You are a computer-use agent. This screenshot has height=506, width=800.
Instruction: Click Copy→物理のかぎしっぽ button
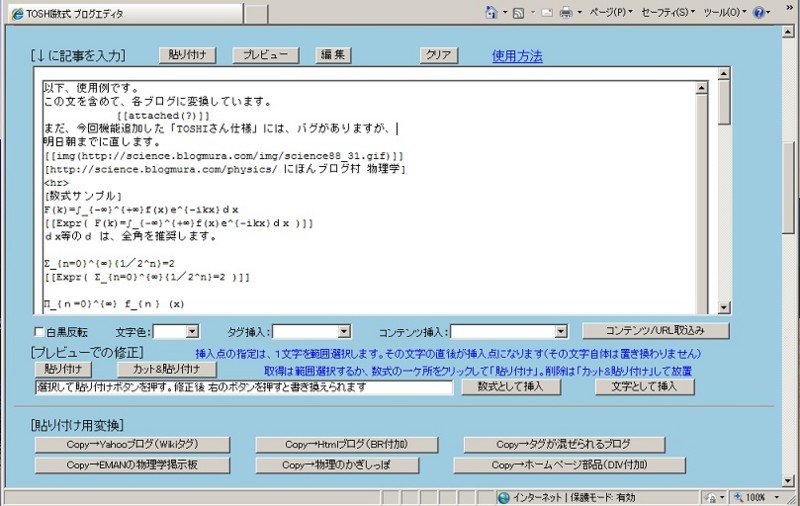tap(337, 465)
